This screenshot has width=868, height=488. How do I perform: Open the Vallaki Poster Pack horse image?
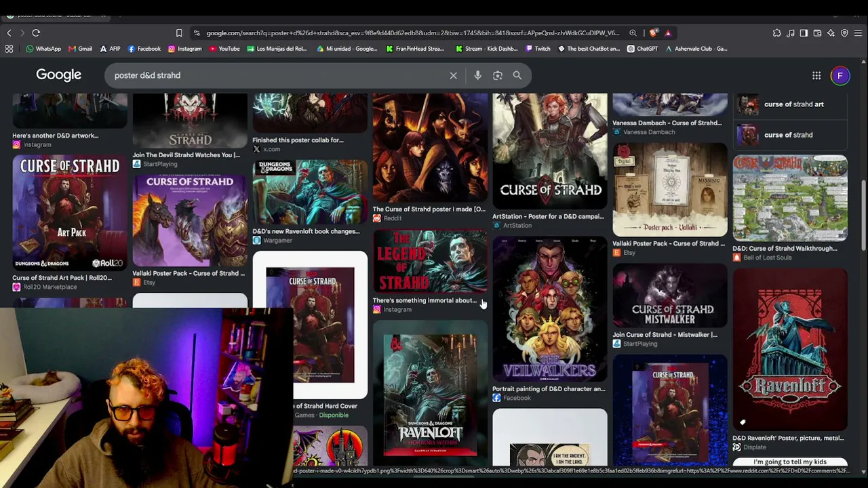(x=190, y=220)
